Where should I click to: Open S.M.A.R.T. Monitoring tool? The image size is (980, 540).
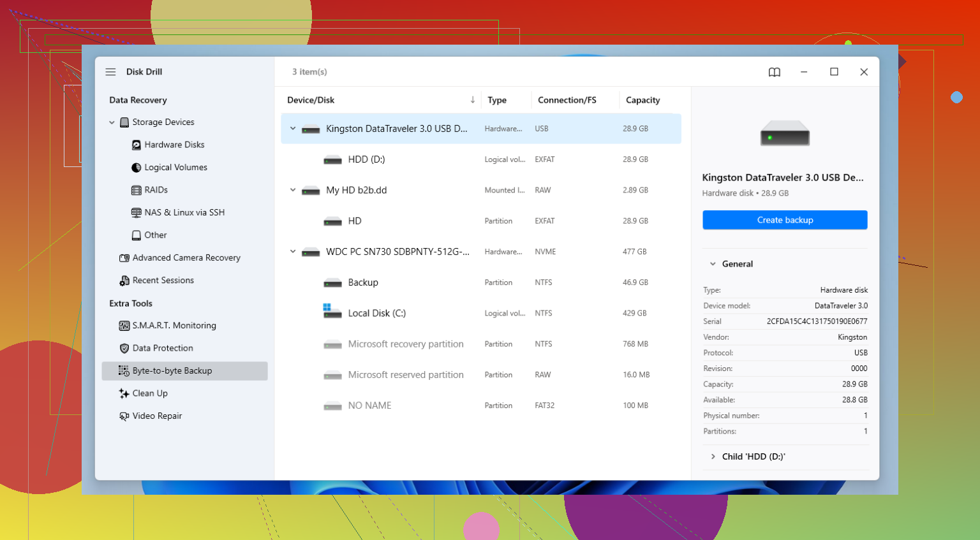[x=174, y=326]
